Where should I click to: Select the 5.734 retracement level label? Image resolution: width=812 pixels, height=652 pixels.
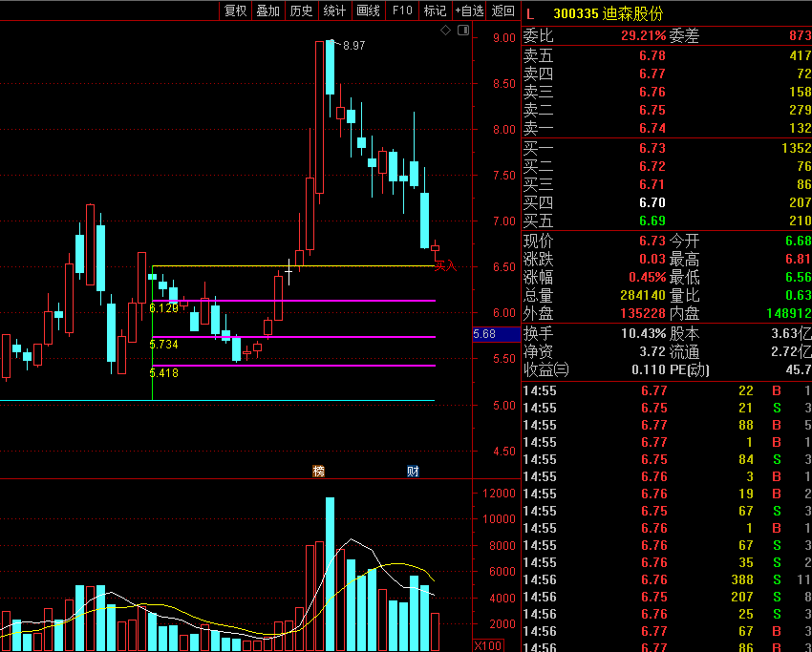point(163,344)
